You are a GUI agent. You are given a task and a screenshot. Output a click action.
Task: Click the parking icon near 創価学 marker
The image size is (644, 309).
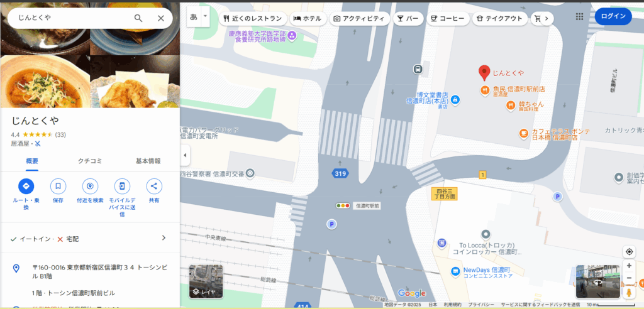(x=557, y=197)
